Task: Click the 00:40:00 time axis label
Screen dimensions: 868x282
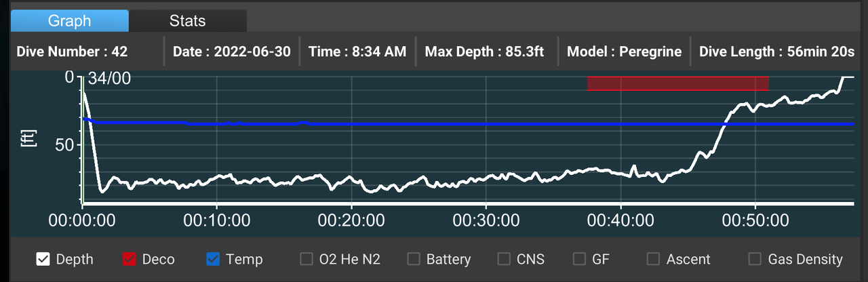Action: click(x=621, y=220)
